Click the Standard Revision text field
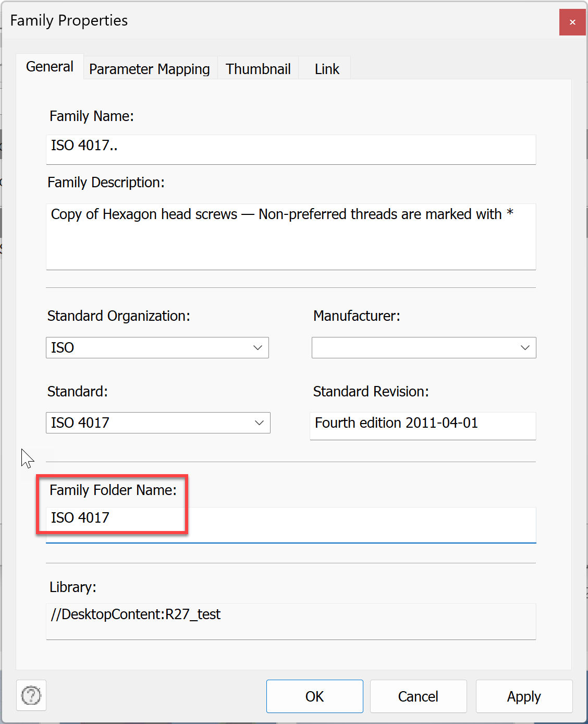The width and height of the screenshot is (588, 724). (422, 426)
